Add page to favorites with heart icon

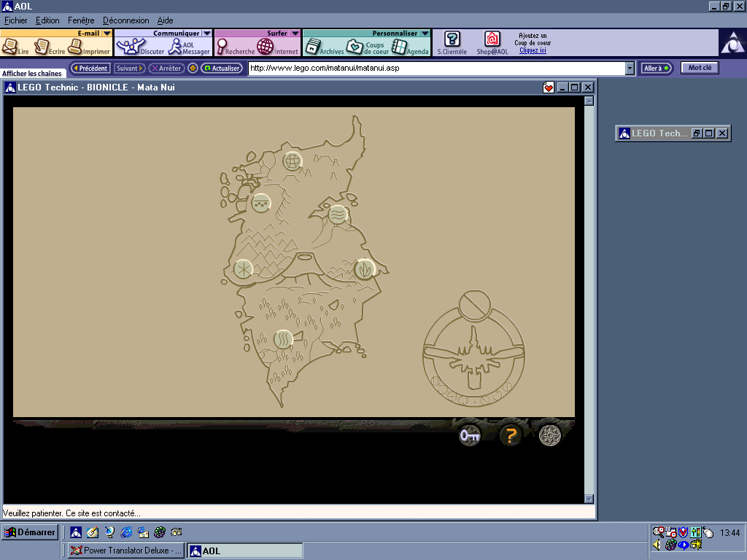coord(549,87)
